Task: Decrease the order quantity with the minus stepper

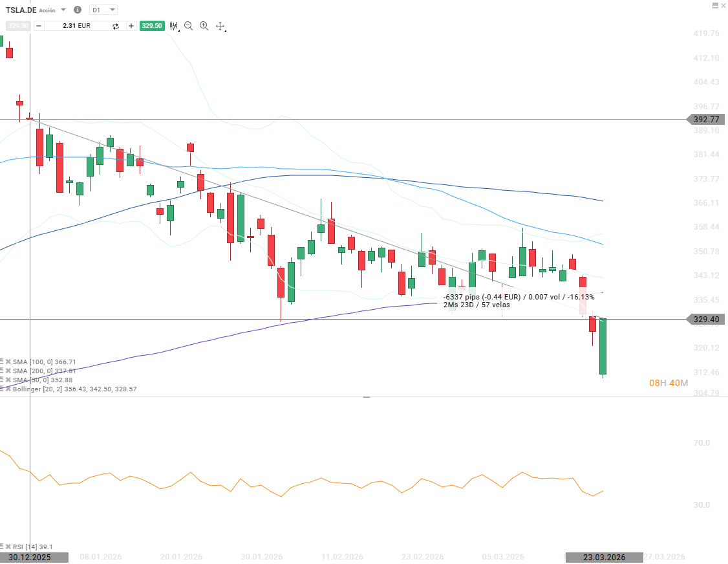Action: pos(38,26)
